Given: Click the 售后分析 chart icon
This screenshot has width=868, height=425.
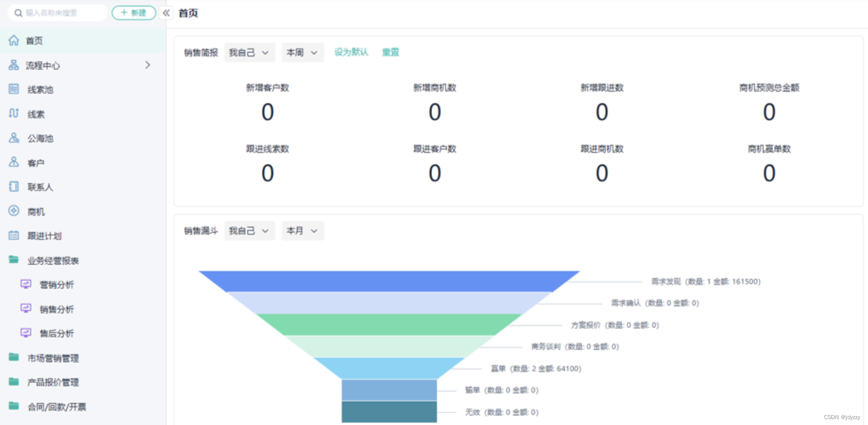Looking at the screenshot, I should (x=26, y=333).
